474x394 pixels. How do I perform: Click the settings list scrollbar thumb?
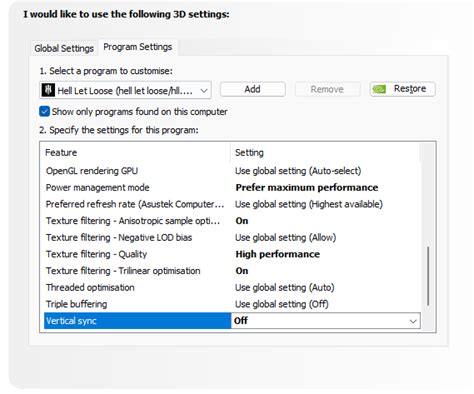click(x=428, y=276)
